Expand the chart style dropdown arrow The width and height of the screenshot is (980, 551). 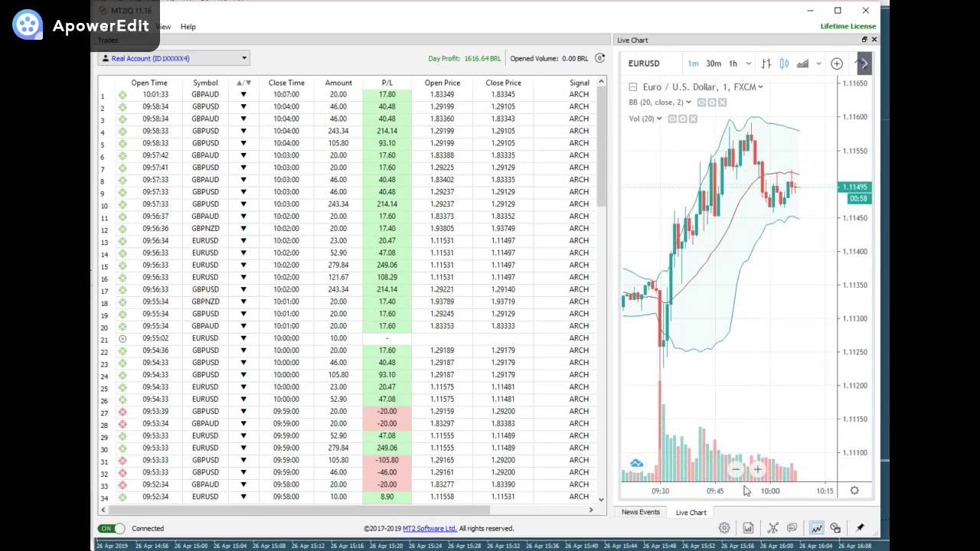coord(818,64)
